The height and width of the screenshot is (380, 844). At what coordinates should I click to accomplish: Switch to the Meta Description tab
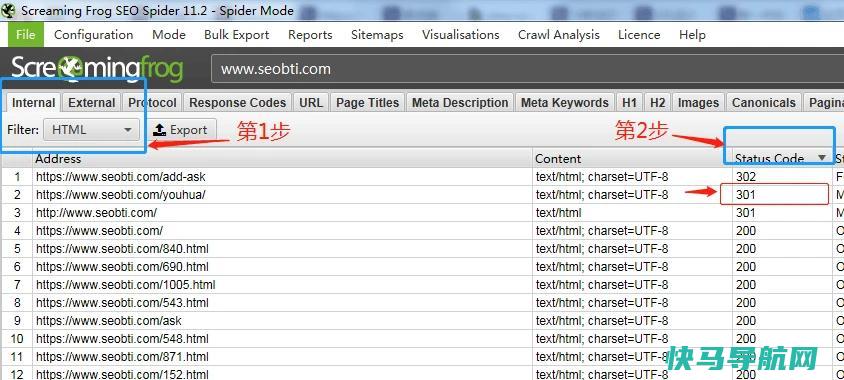(x=460, y=103)
